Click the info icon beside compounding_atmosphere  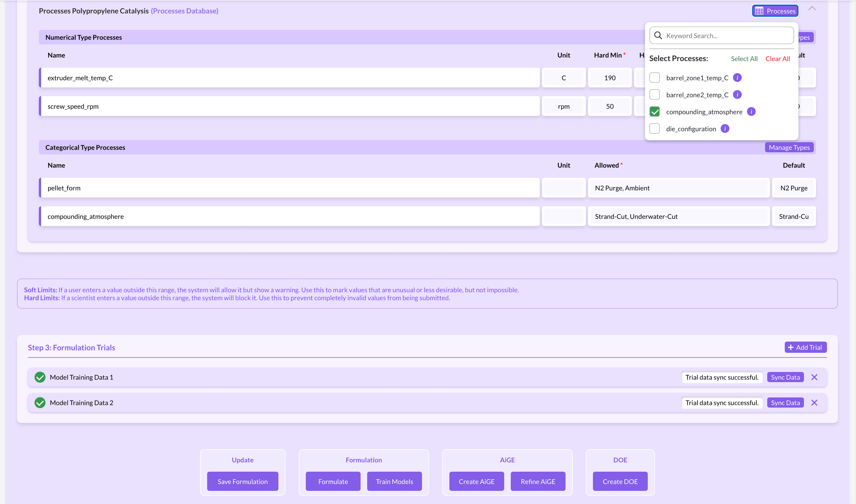[x=752, y=111]
